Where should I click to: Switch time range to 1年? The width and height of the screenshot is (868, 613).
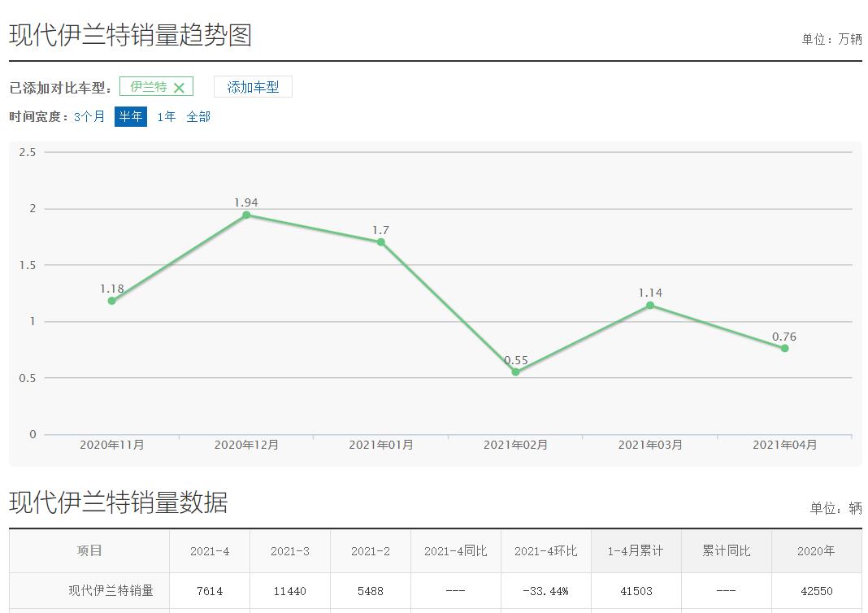[166, 116]
